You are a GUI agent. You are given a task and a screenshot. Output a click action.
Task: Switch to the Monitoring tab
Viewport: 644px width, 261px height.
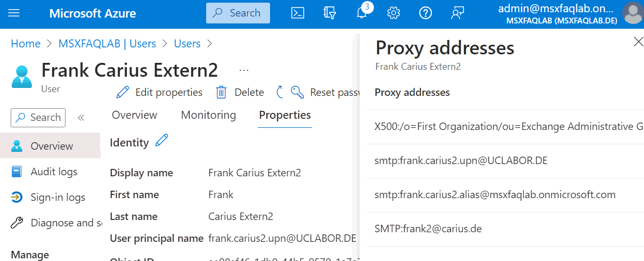[x=208, y=115]
